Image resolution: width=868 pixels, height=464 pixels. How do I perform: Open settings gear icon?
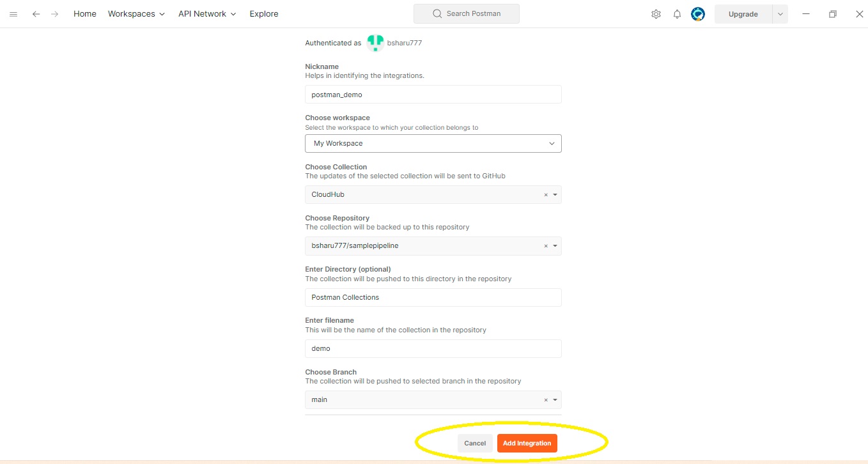(656, 14)
